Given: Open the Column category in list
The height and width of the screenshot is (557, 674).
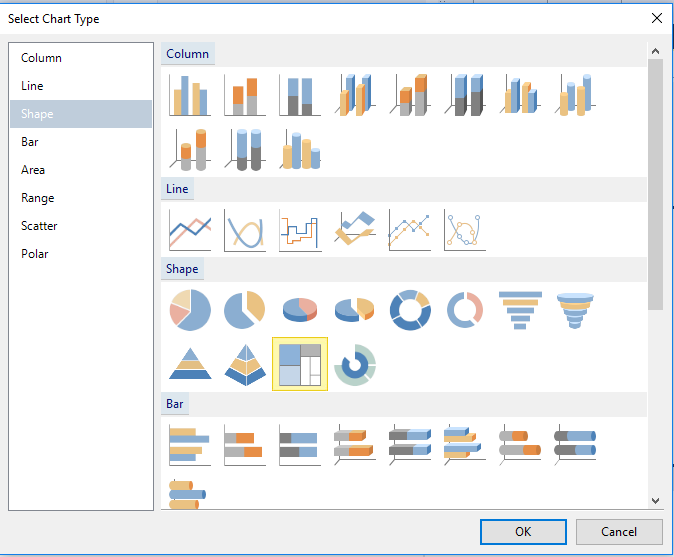Looking at the screenshot, I should click(x=41, y=58).
